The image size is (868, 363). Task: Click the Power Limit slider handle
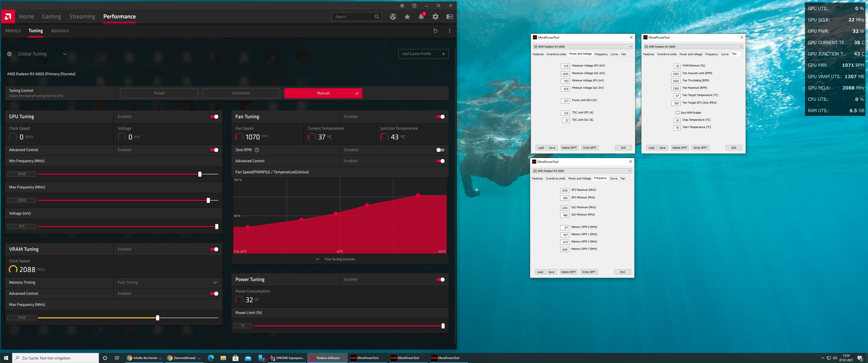click(443, 326)
